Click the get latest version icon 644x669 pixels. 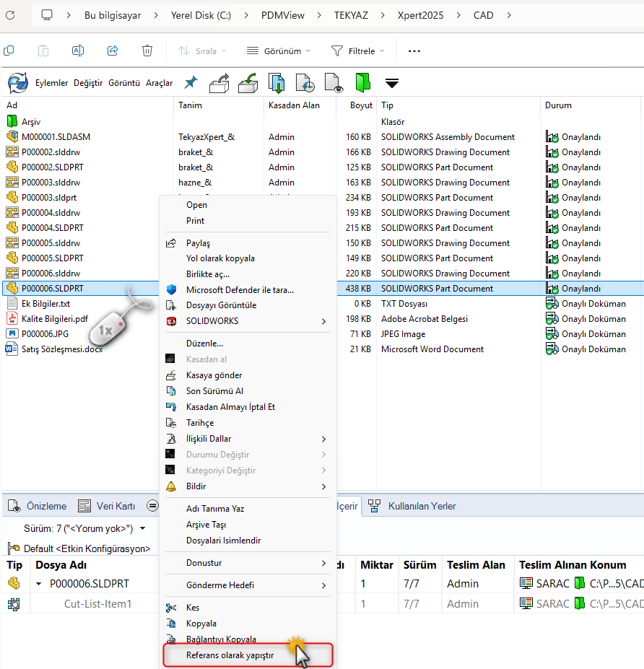[x=276, y=82]
